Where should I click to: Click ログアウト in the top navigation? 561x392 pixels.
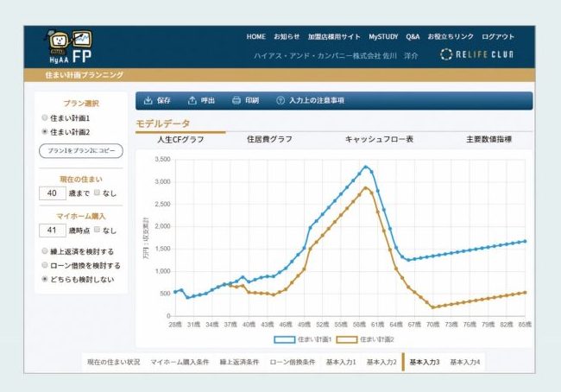tap(497, 37)
